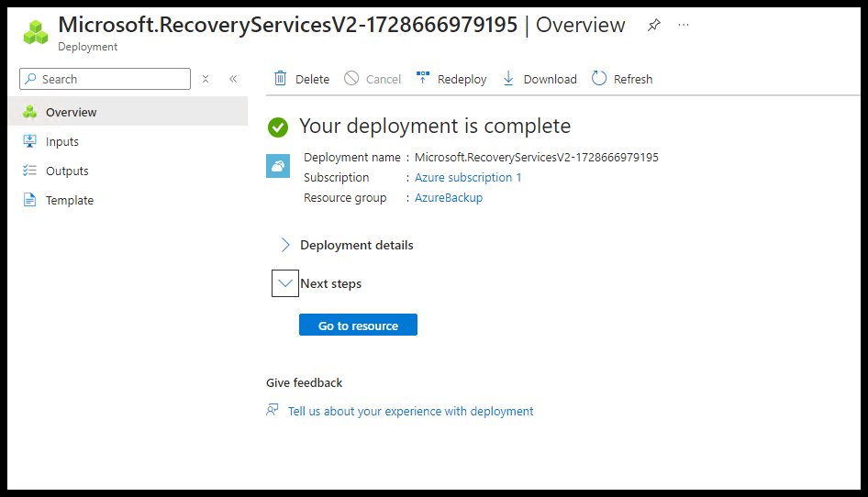Click the Cancel circle-slash icon
868x497 pixels.
tap(351, 79)
